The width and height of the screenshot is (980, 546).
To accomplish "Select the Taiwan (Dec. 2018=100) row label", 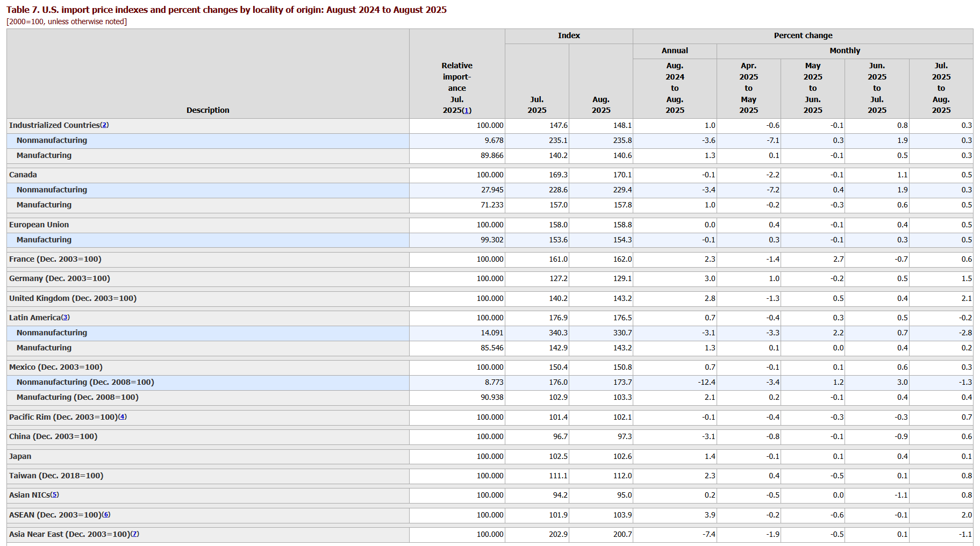I will [56, 476].
